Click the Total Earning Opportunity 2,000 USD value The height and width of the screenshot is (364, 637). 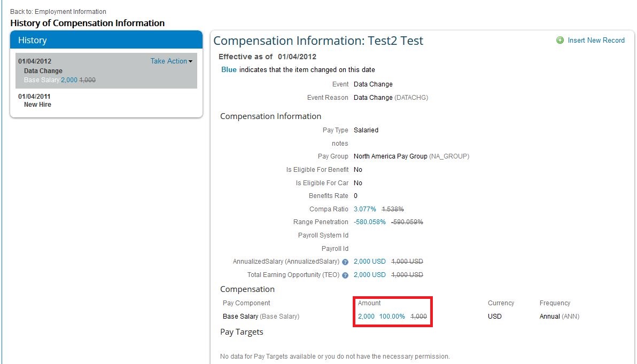pyautogui.click(x=369, y=275)
